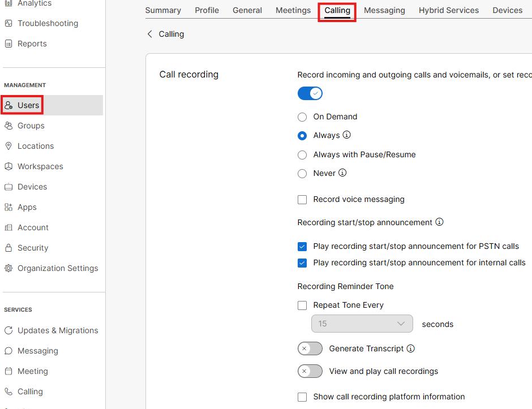Viewport: 532px width, 409px height.
Task: Open the Repeat Tone seconds dropdown
Action: tap(362, 324)
